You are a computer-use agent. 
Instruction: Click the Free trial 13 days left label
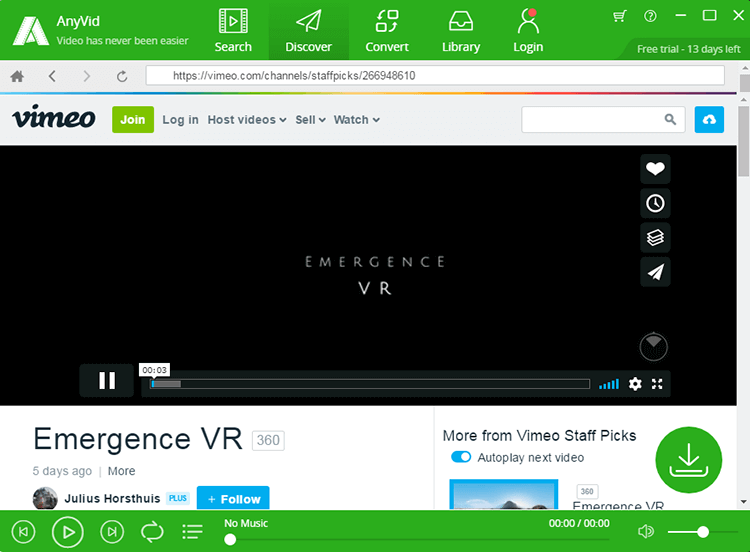click(688, 49)
